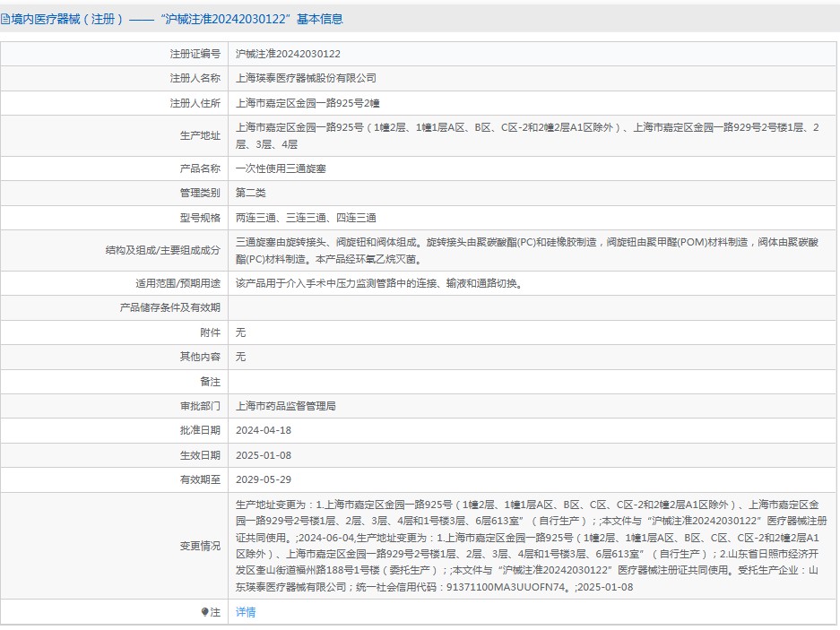Image resolution: width=840 pixels, height=630 pixels.
Task: Select registration number 沪械注准20242030122 in the table
Action: click(x=288, y=54)
